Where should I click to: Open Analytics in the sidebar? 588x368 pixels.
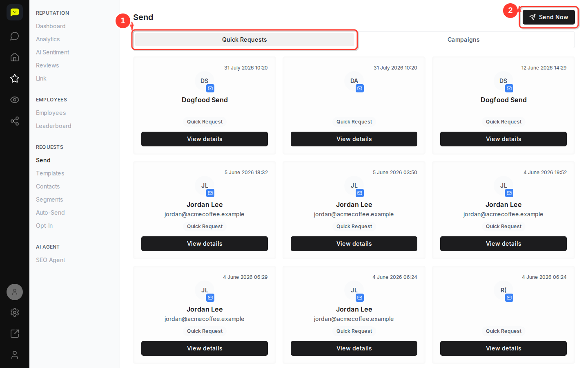coord(48,39)
